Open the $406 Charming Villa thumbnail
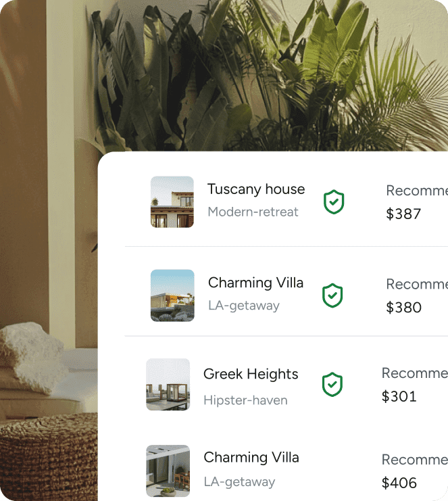 coord(168,471)
